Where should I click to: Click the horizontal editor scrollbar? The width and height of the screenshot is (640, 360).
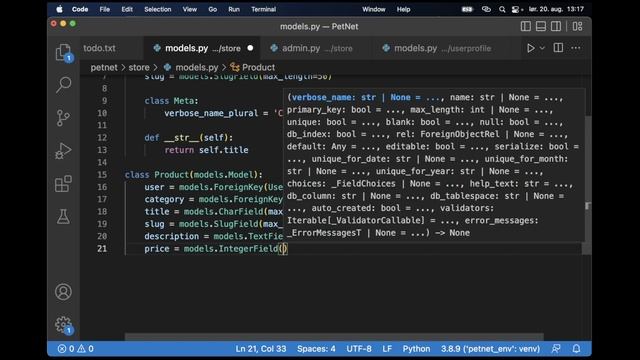click(334, 337)
